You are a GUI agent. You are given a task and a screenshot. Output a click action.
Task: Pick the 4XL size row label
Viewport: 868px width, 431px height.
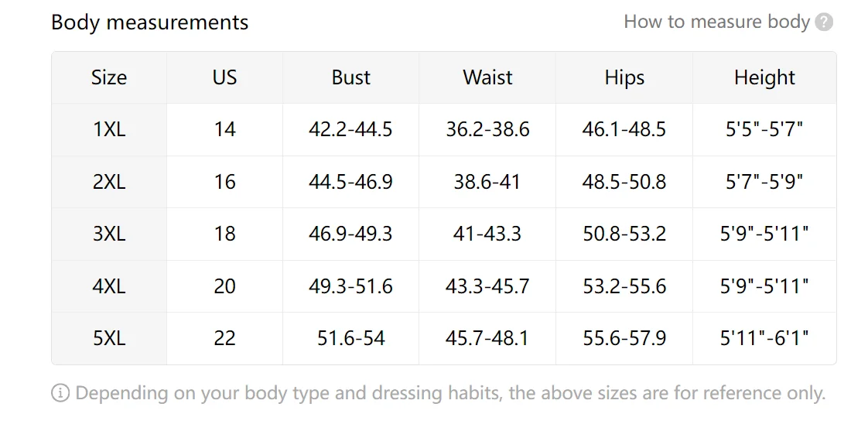click(109, 286)
